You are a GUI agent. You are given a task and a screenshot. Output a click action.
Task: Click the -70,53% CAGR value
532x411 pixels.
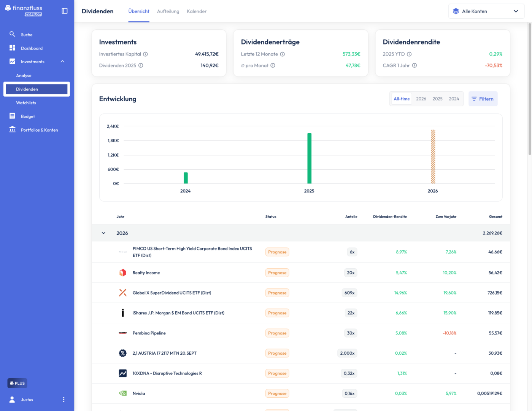pyautogui.click(x=494, y=65)
